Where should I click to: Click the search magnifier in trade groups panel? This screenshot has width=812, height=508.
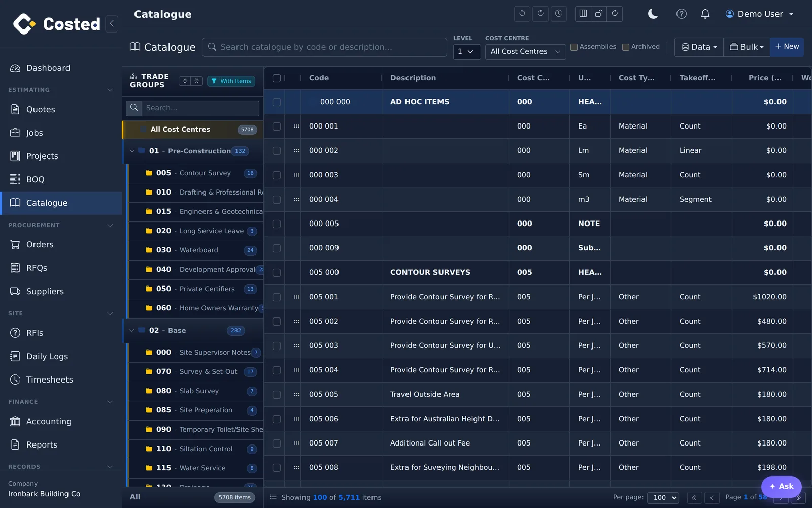[134, 108]
